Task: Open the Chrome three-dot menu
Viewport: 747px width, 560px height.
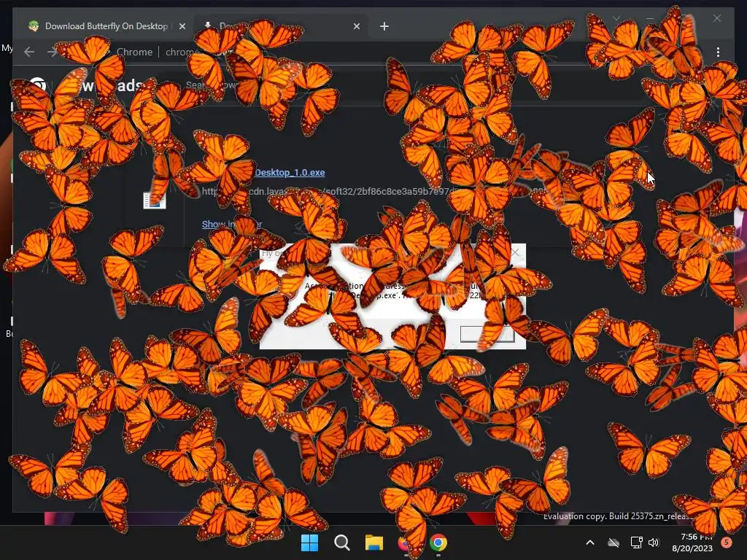Action: coord(718,52)
